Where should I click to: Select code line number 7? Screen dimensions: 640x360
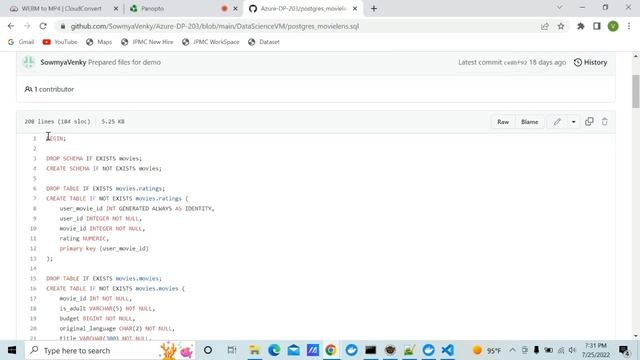tap(35, 198)
